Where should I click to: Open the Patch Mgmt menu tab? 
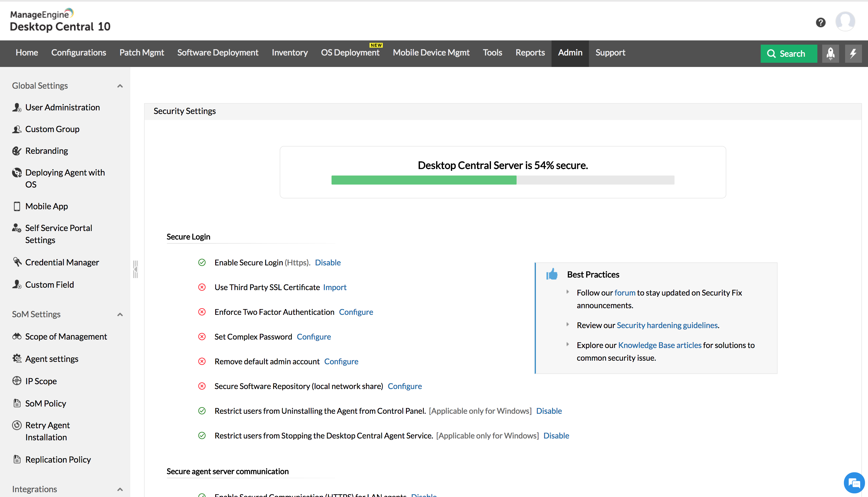pyautogui.click(x=142, y=52)
